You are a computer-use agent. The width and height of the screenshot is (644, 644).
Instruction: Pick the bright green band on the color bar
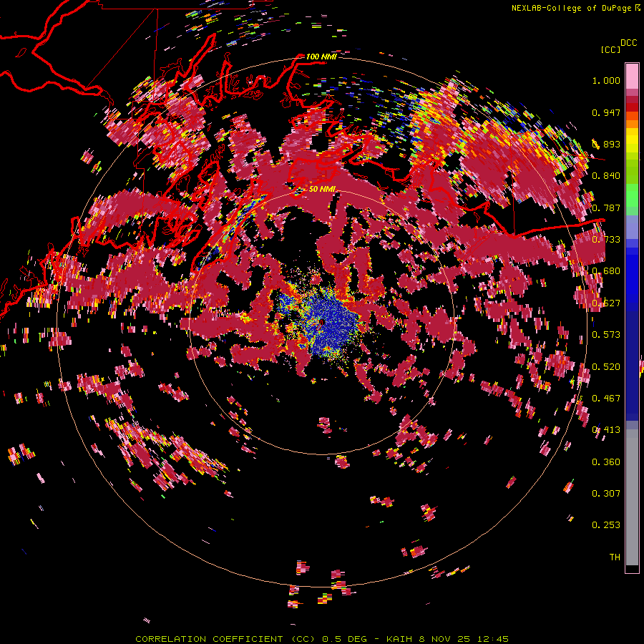(632, 195)
